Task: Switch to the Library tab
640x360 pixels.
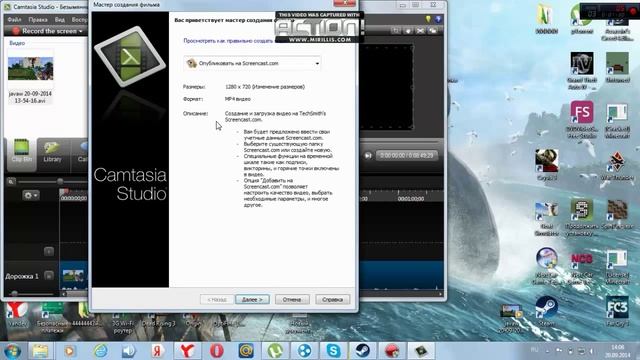Action: click(52, 152)
